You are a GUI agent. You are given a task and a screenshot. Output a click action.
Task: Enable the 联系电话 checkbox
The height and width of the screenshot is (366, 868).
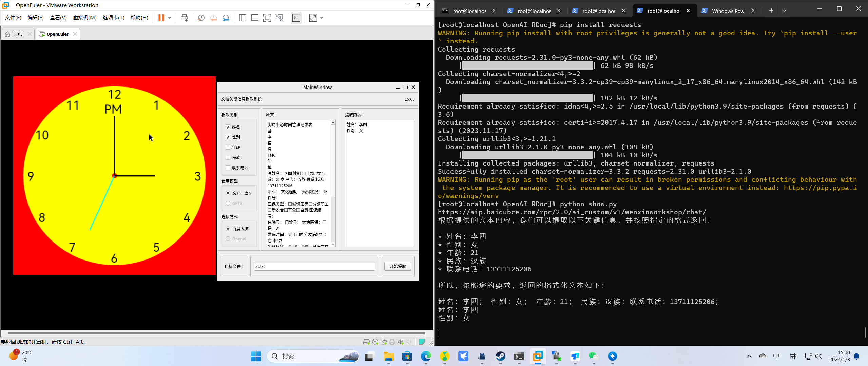[228, 168]
